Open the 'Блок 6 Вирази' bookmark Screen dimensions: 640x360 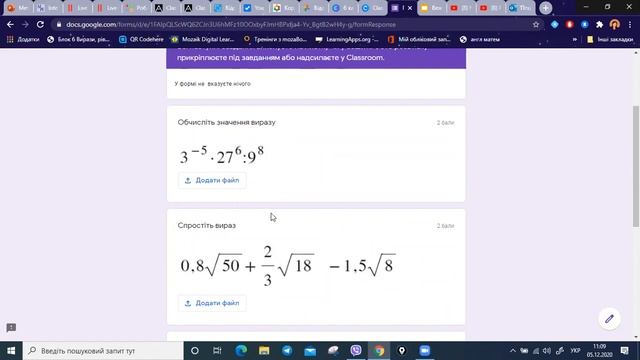(x=78, y=39)
